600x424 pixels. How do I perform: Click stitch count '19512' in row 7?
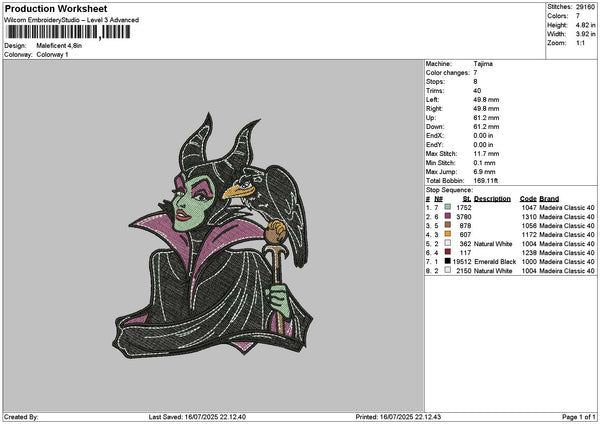coord(462,262)
